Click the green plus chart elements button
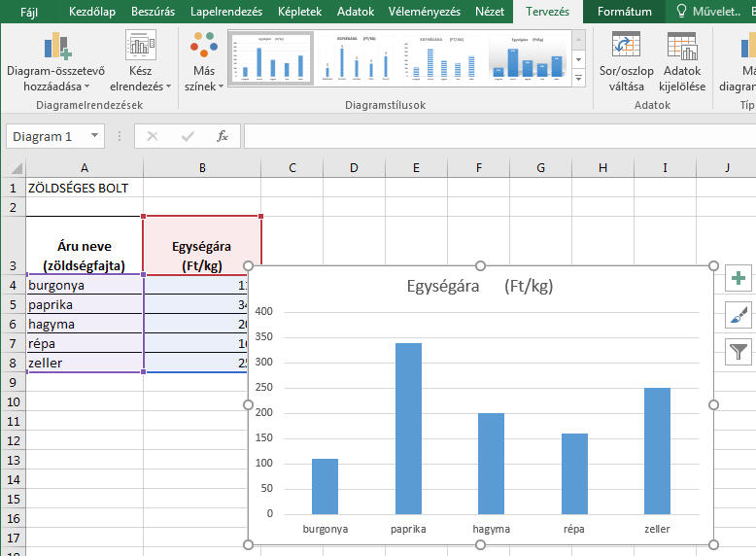Viewport: 756px width, 556px height. 739,279
